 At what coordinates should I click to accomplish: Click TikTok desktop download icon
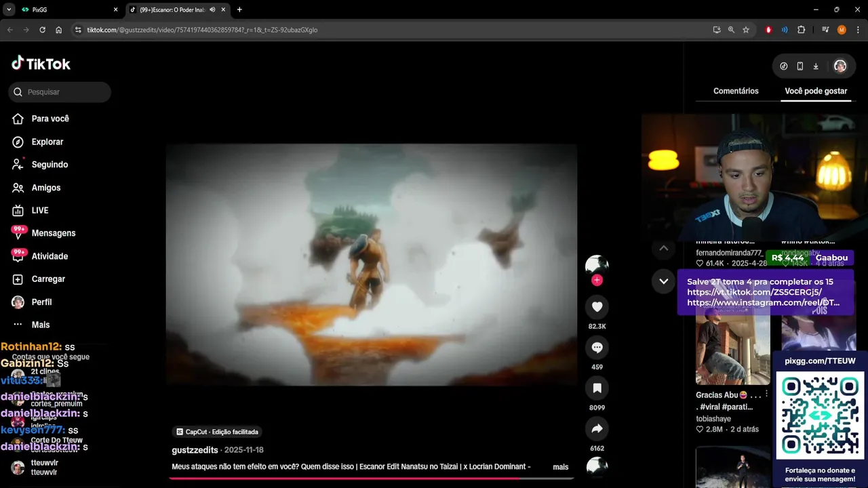(x=816, y=66)
